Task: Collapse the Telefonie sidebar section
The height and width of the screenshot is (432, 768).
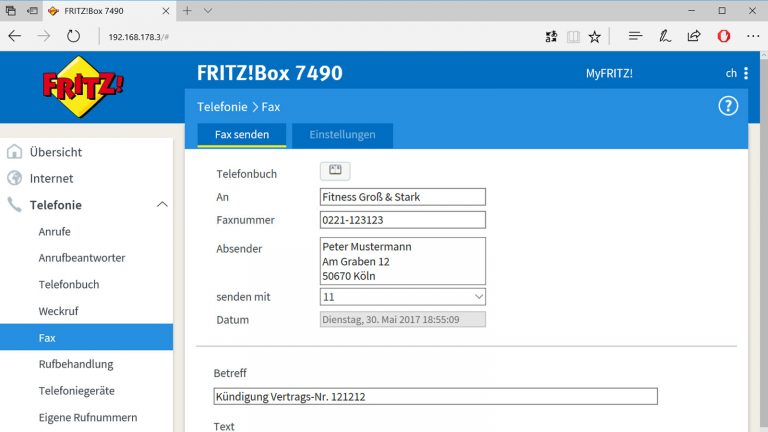Action: [x=162, y=205]
